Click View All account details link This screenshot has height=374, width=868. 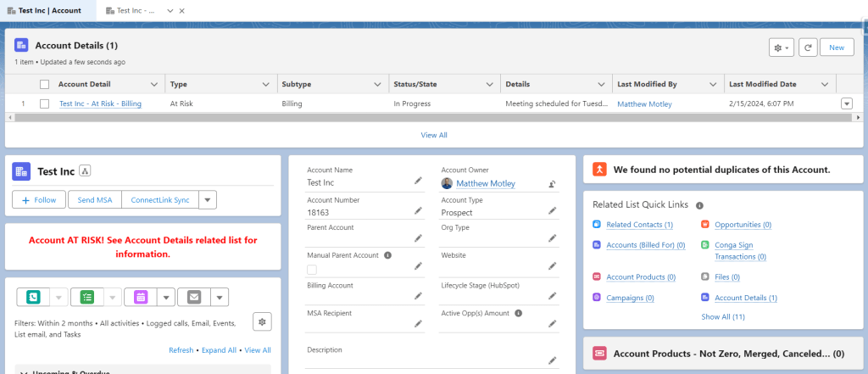[434, 135]
